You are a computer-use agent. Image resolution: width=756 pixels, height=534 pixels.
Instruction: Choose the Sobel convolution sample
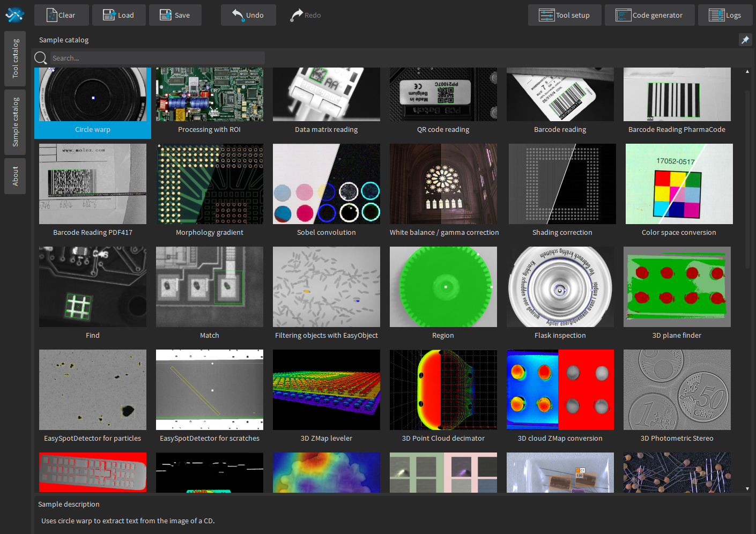coord(326,190)
